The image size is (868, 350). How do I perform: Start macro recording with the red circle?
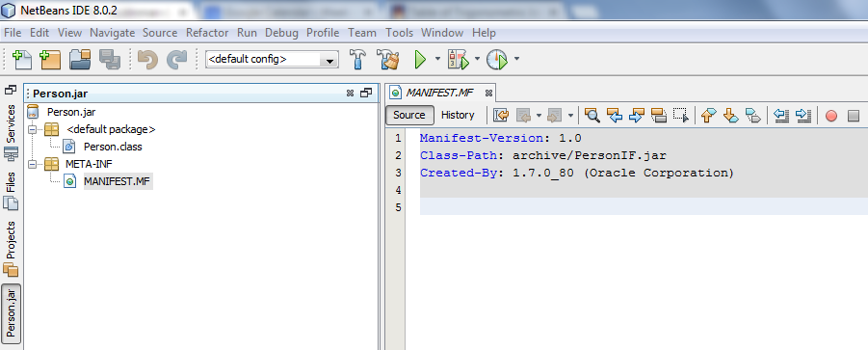831,116
